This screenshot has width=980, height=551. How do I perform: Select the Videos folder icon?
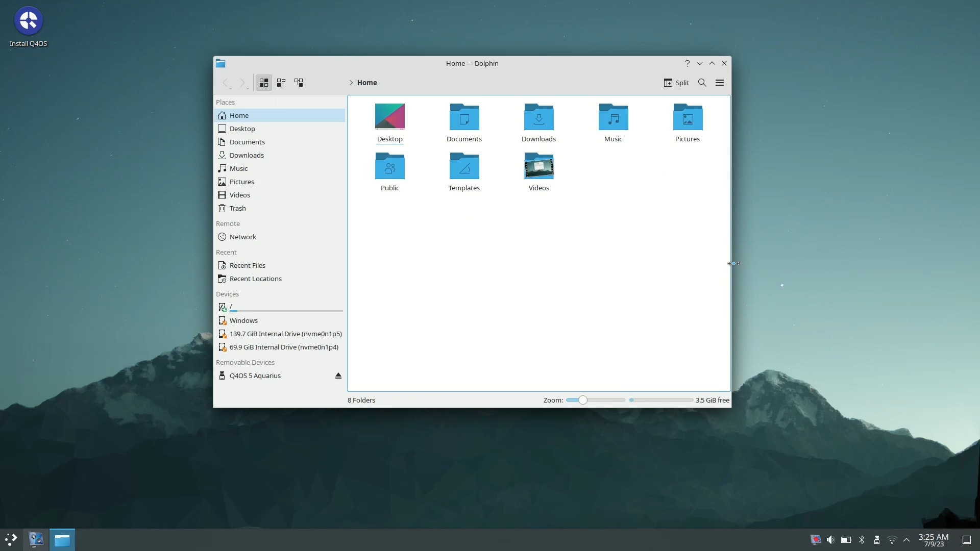538,166
